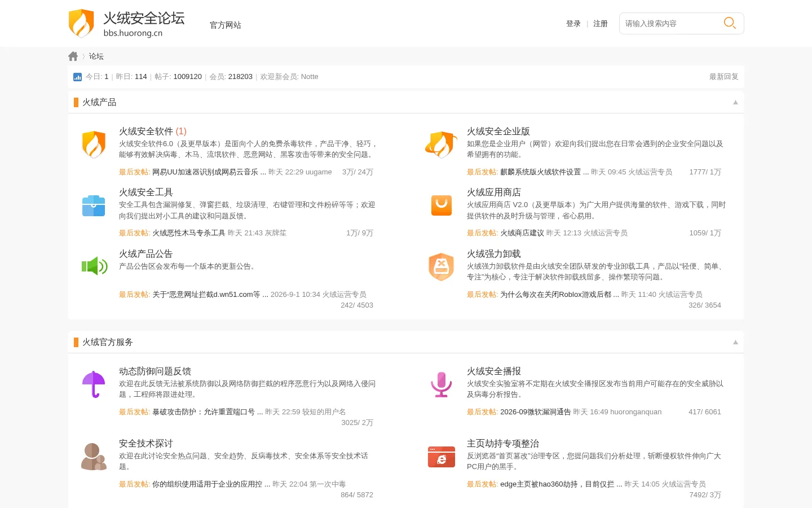Focus the search input field
The width and height of the screenshot is (812, 508).
point(671,23)
